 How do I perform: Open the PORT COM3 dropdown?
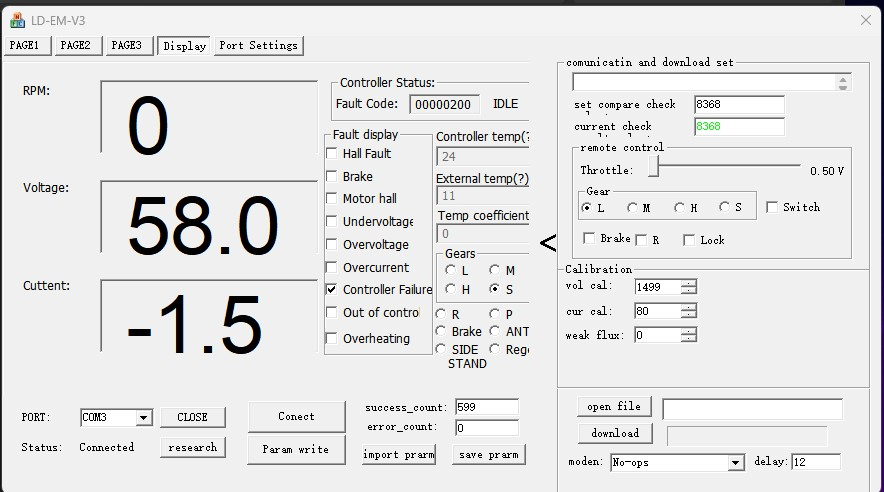click(143, 418)
